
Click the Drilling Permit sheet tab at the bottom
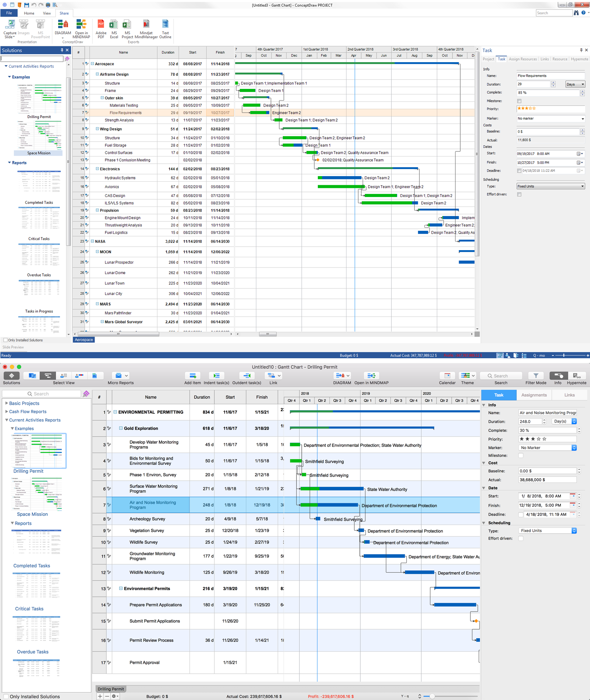(111, 689)
